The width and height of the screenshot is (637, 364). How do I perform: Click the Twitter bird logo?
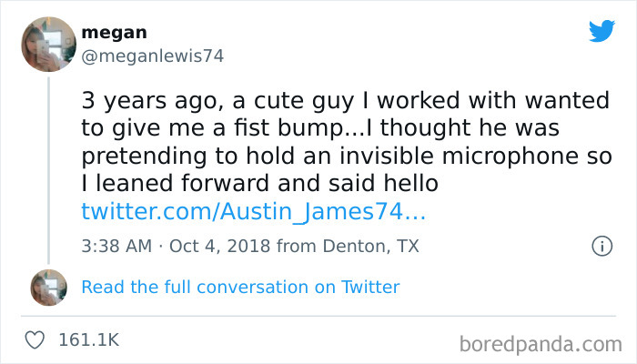[x=602, y=31]
